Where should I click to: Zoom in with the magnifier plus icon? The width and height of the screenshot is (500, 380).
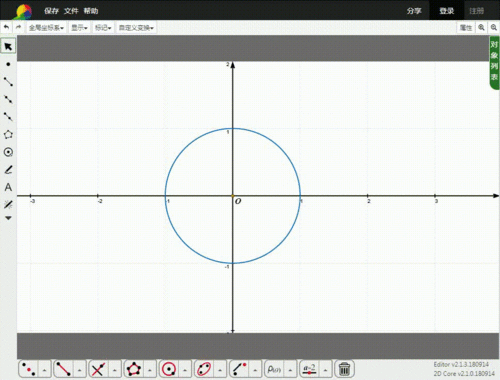[x=481, y=27]
